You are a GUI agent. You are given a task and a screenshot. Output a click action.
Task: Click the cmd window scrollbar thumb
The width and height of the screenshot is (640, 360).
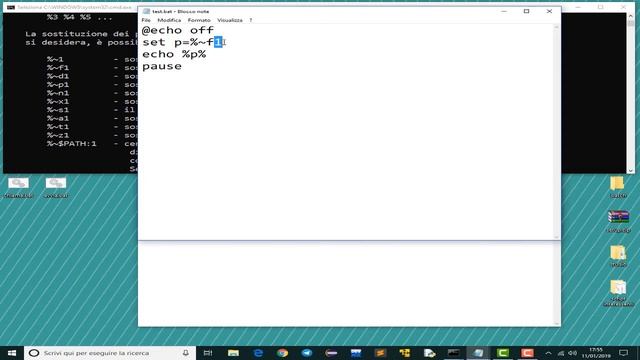pyautogui.click(x=631, y=24)
